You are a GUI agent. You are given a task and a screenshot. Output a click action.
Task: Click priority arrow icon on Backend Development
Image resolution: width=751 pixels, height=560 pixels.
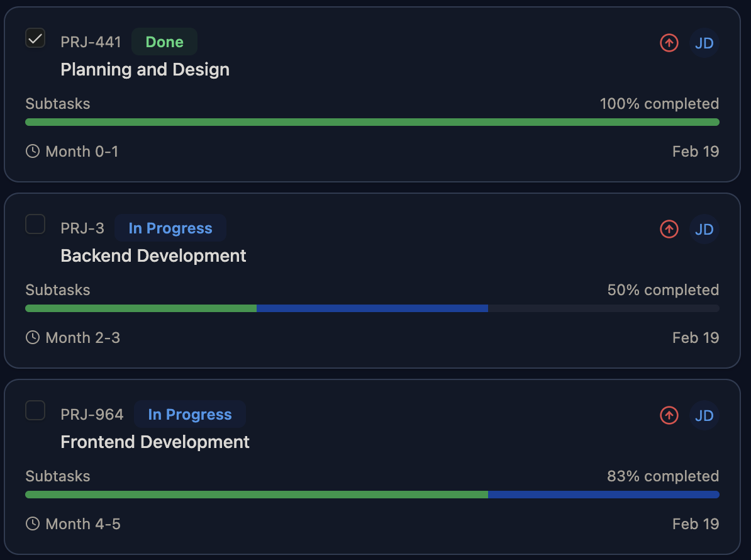click(669, 229)
